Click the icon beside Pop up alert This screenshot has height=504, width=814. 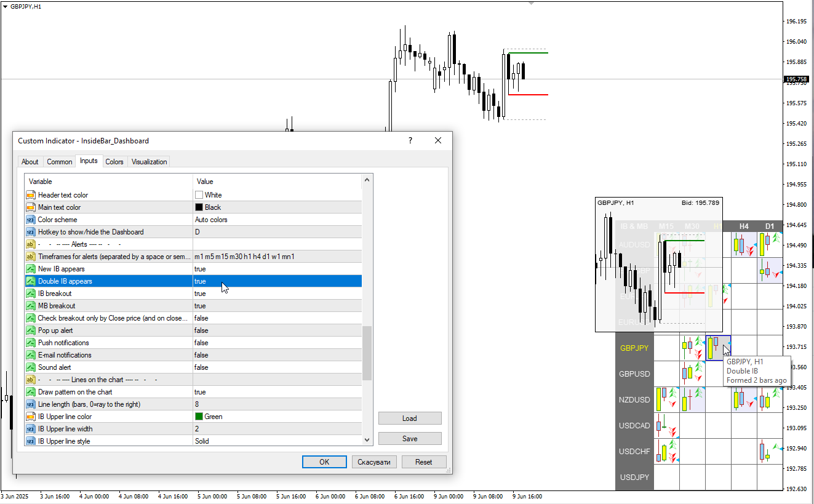click(x=31, y=330)
